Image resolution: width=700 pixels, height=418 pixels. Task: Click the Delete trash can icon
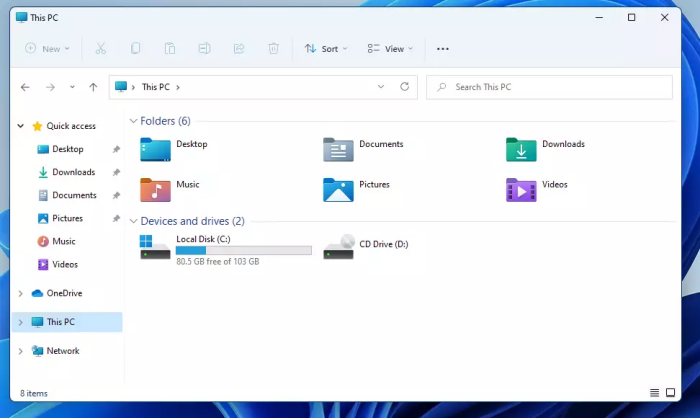273,48
